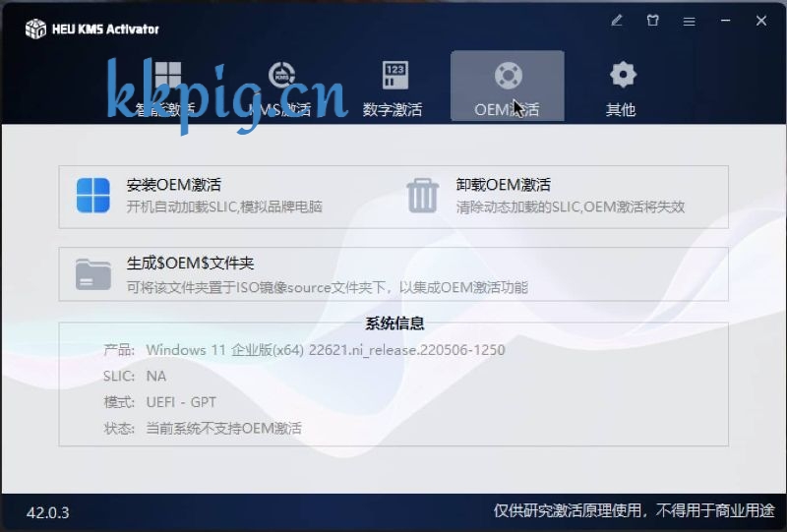Click the ISO镜像source文件夹 description text
This screenshot has height=532, width=787.
[x=328, y=287]
